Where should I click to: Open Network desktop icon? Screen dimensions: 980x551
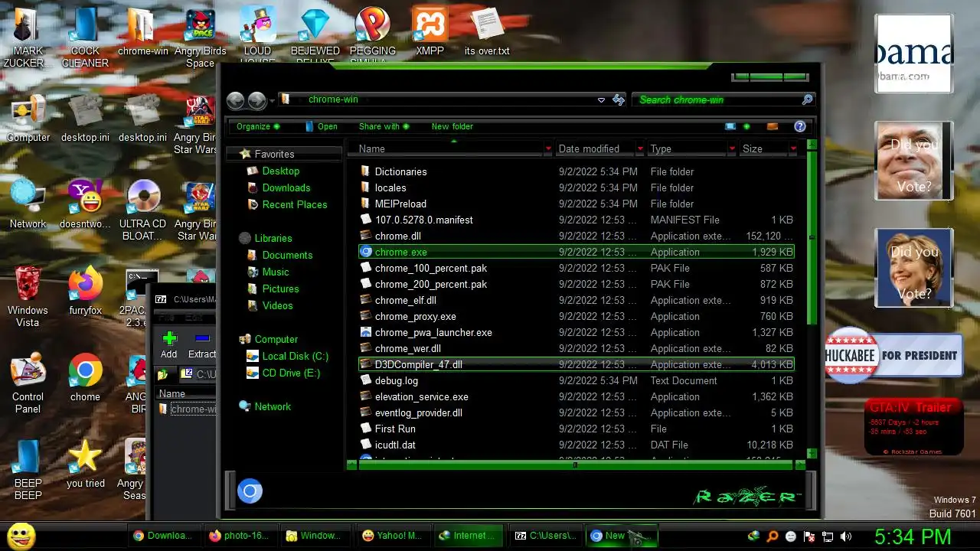click(x=28, y=197)
